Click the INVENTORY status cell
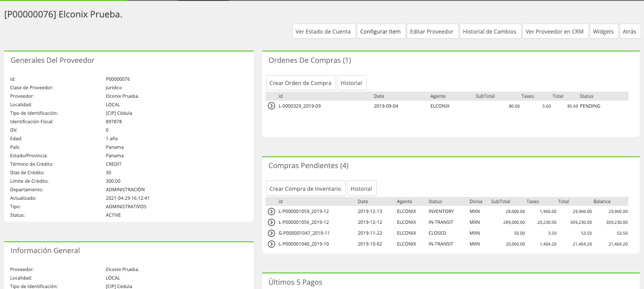Screen dimensions: 644x289 coord(441,212)
